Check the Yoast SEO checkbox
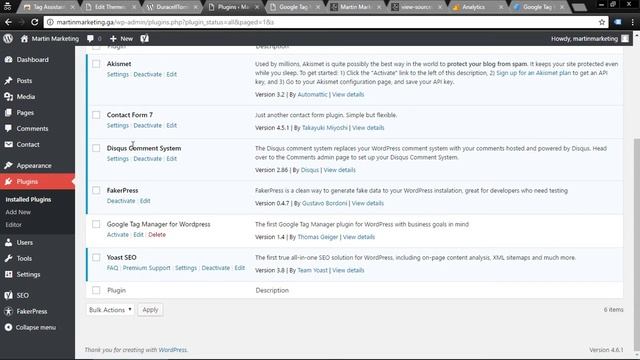This screenshot has height=360, width=640. pyautogui.click(x=96, y=257)
